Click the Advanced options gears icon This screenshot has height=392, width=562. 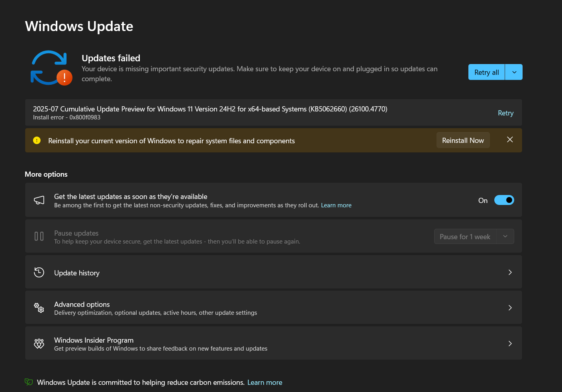pyautogui.click(x=39, y=308)
